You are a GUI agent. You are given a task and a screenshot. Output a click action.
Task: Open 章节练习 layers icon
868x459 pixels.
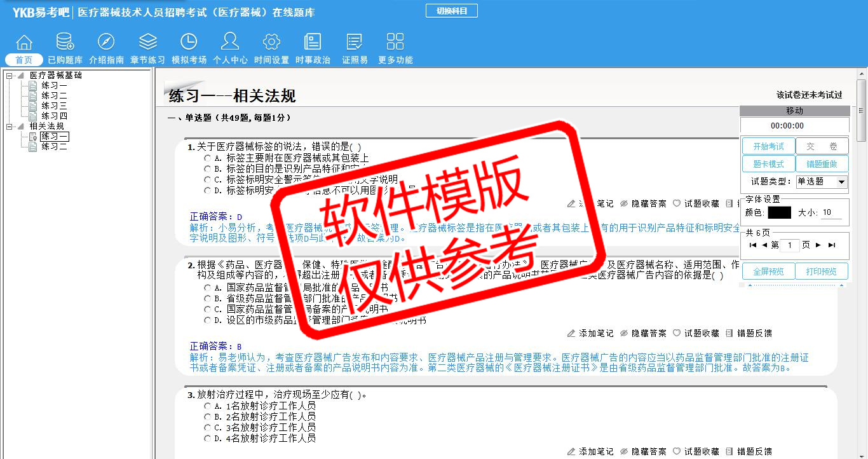point(148,42)
